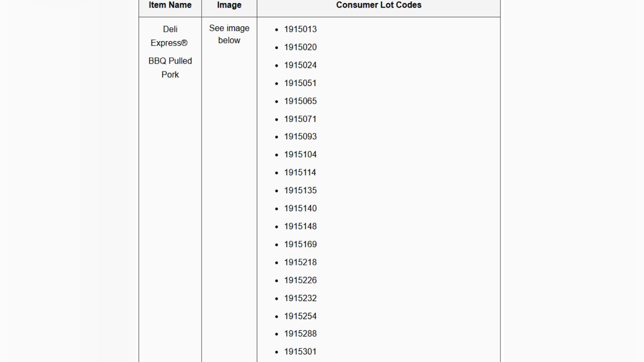The height and width of the screenshot is (362, 644).
Task: Click the Image column header
Action: (x=229, y=5)
